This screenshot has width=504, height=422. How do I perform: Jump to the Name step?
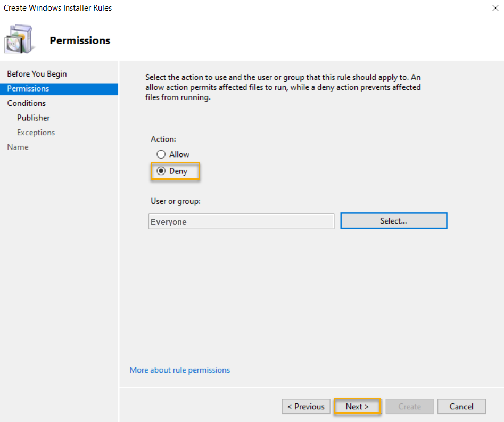(x=18, y=147)
